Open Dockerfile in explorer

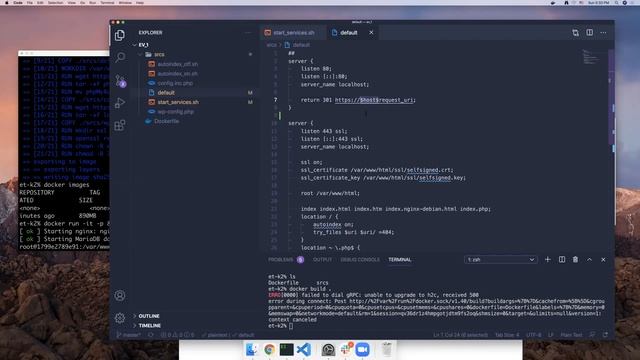click(167, 121)
